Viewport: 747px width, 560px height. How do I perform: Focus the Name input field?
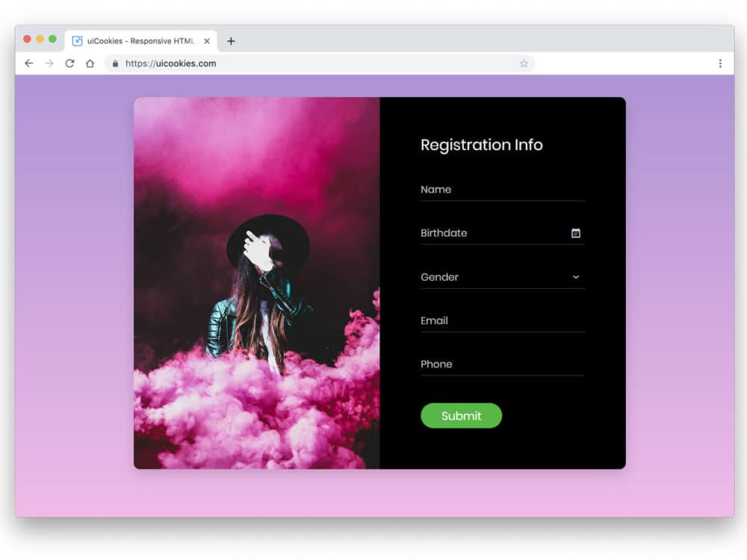click(502, 190)
